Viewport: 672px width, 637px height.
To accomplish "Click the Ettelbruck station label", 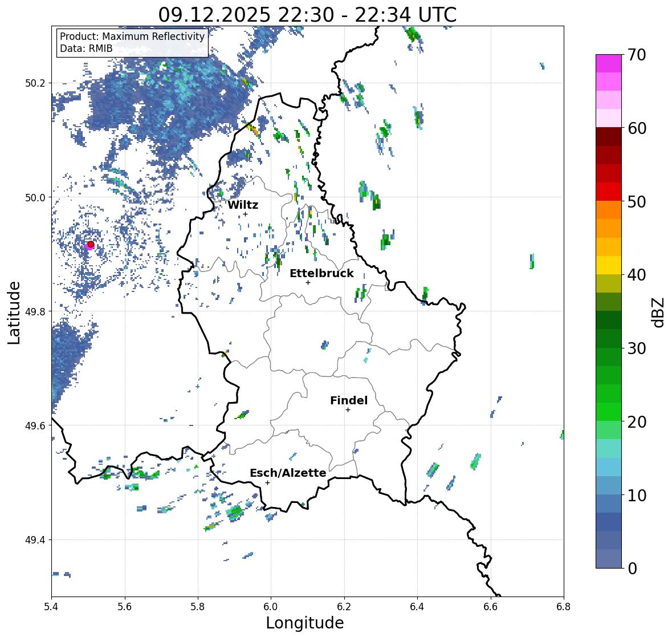I will click(x=321, y=273).
